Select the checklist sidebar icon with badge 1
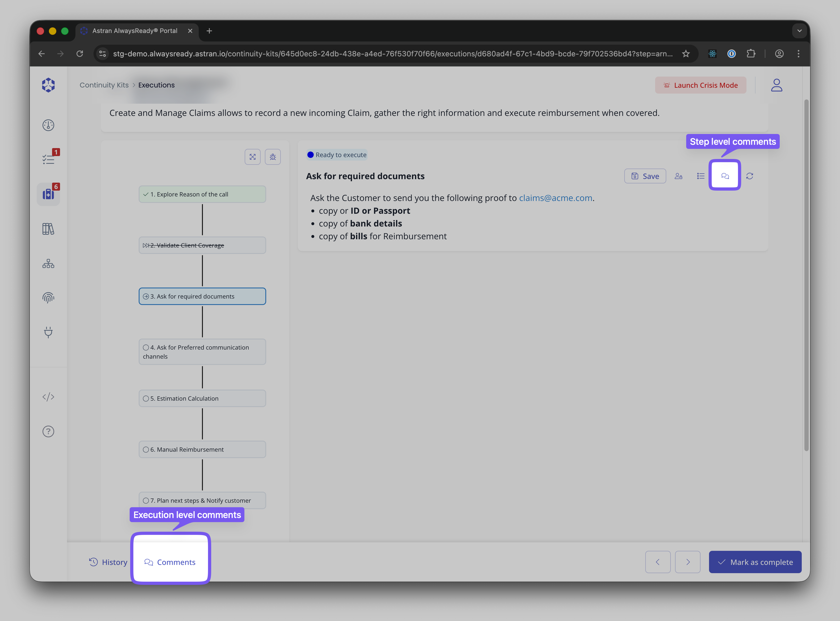The width and height of the screenshot is (840, 621). pos(48,159)
